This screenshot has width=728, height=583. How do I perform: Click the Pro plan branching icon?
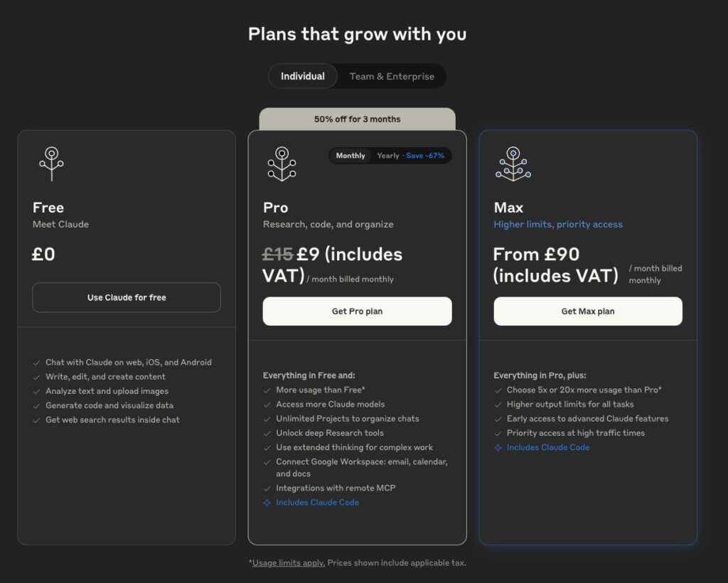(x=282, y=164)
